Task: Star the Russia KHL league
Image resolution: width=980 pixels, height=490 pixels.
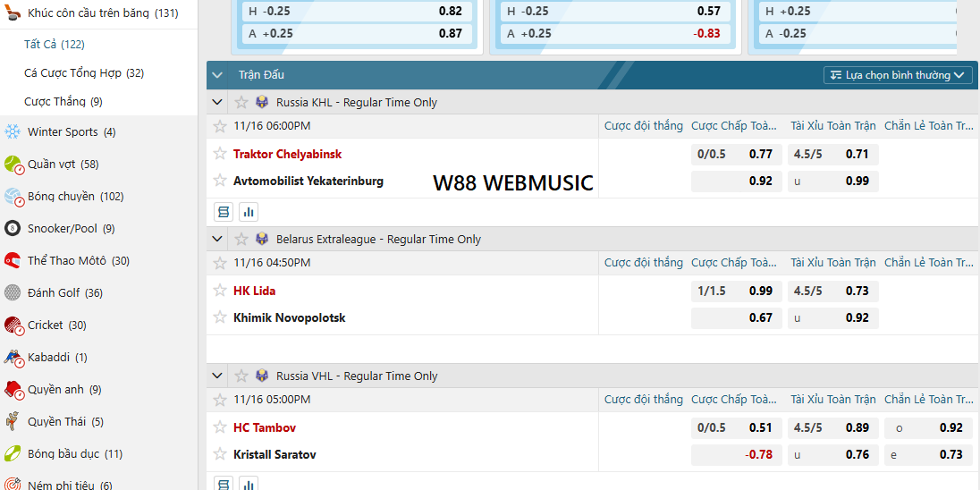Action: 241,103
